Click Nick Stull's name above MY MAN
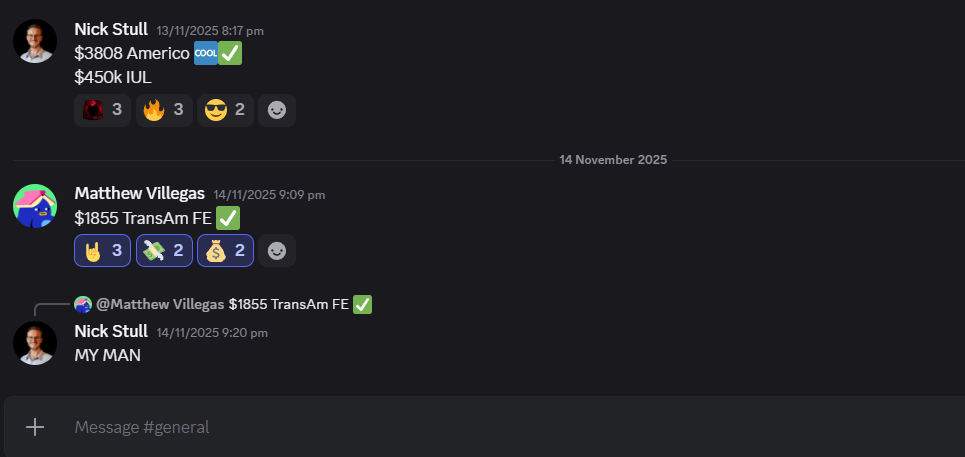 click(111, 331)
